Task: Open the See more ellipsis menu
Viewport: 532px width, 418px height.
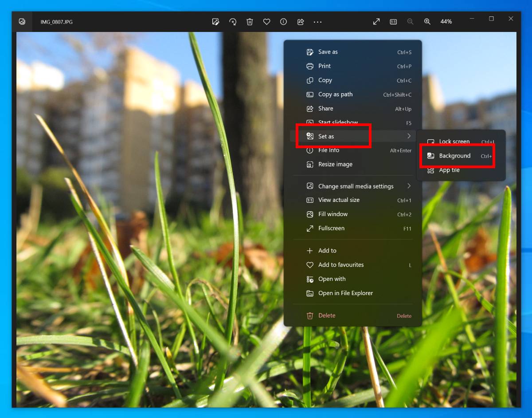Action: click(317, 22)
